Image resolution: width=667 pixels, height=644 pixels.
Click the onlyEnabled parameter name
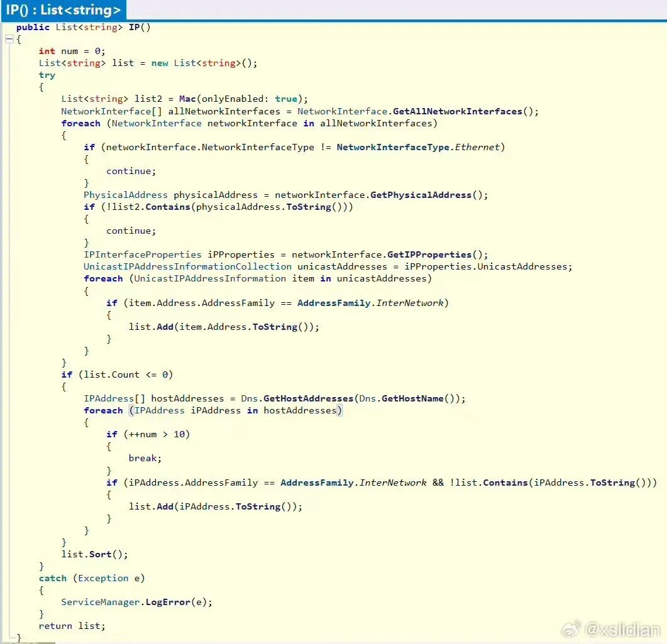(x=232, y=99)
